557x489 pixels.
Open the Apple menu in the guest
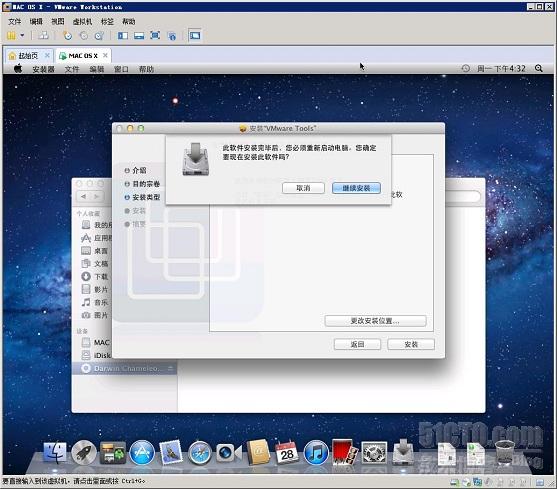click(18, 69)
